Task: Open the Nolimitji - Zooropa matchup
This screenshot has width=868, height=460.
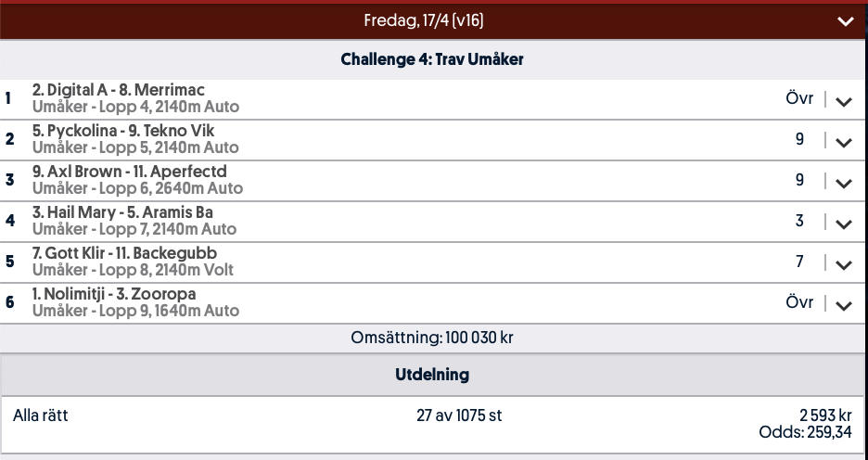Action: 114,294
